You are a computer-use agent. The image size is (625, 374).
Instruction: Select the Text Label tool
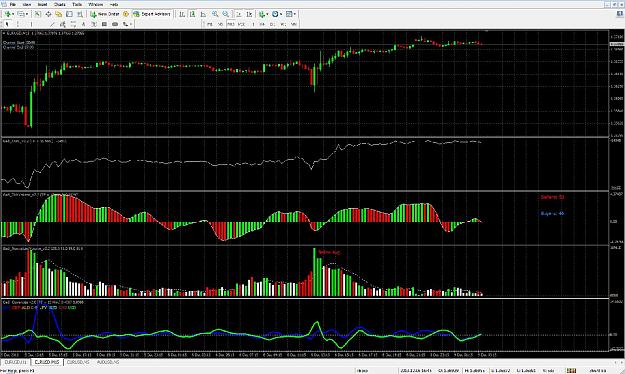coord(94,24)
